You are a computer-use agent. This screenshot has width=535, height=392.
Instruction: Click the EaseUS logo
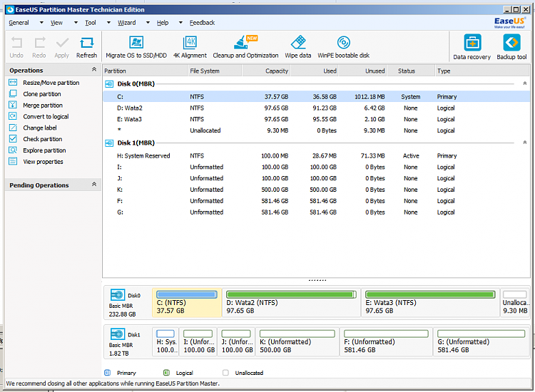pyautogui.click(x=510, y=23)
